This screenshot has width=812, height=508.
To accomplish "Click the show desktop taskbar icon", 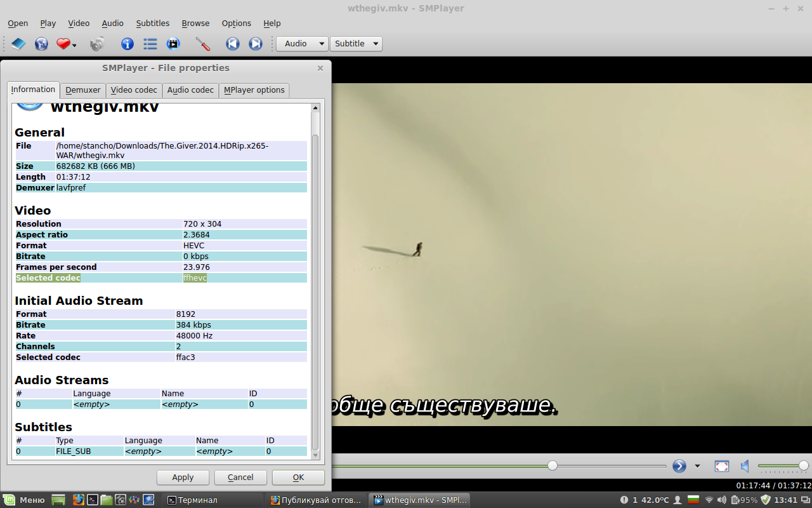I will 58,500.
